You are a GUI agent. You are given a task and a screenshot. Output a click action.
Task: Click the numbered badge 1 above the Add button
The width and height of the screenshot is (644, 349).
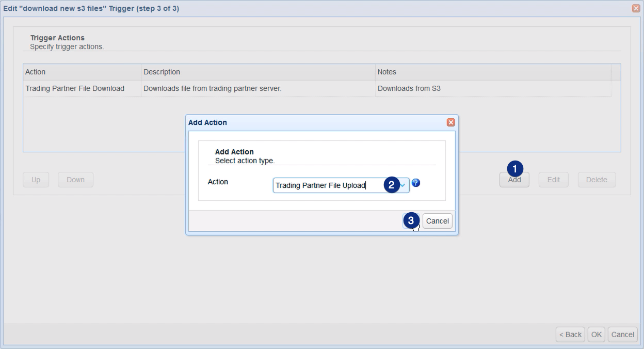click(514, 168)
